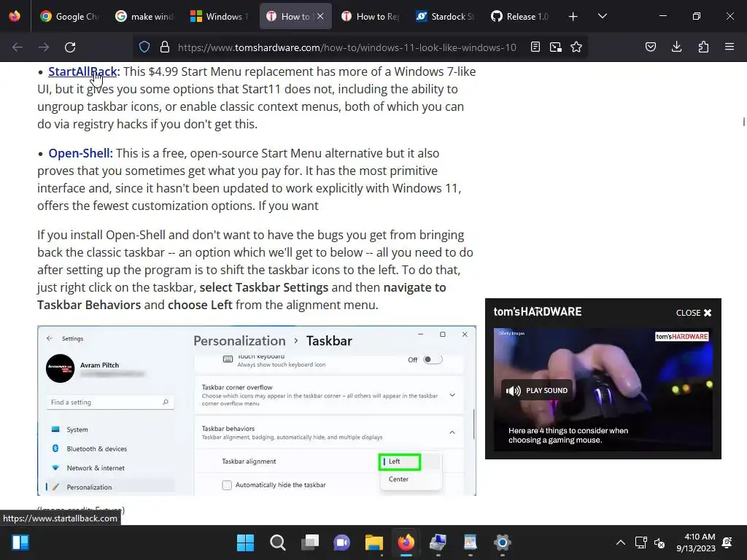Switch to the Stardock tab
Image resolution: width=747 pixels, height=560 pixels.
(x=446, y=16)
